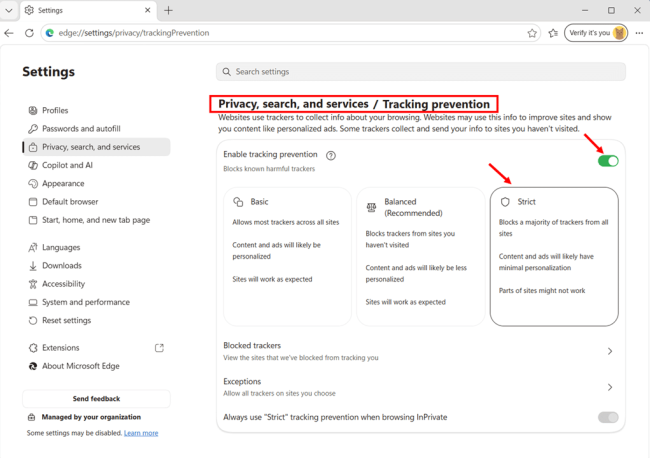
Task: Toggle Always use Strict when browsing InPrivate
Action: tap(608, 417)
